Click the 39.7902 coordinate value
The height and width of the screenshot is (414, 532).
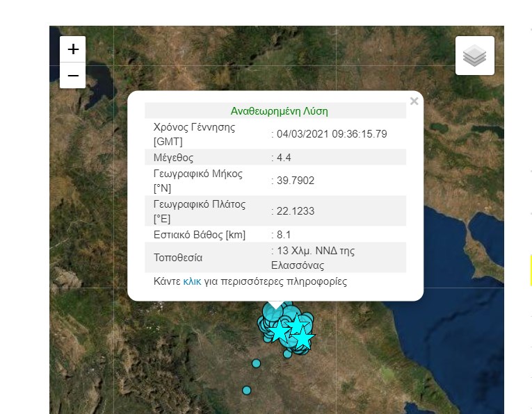pyautogui.click(x=296, y=181)
